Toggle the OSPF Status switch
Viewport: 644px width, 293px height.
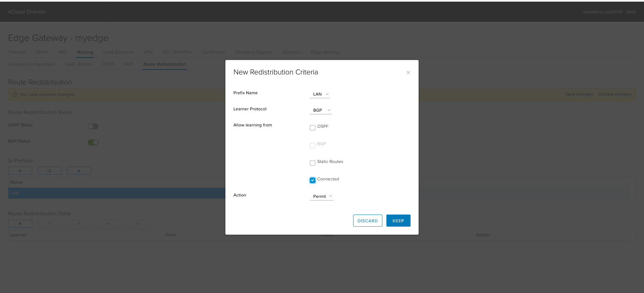(x=93, y=126)
